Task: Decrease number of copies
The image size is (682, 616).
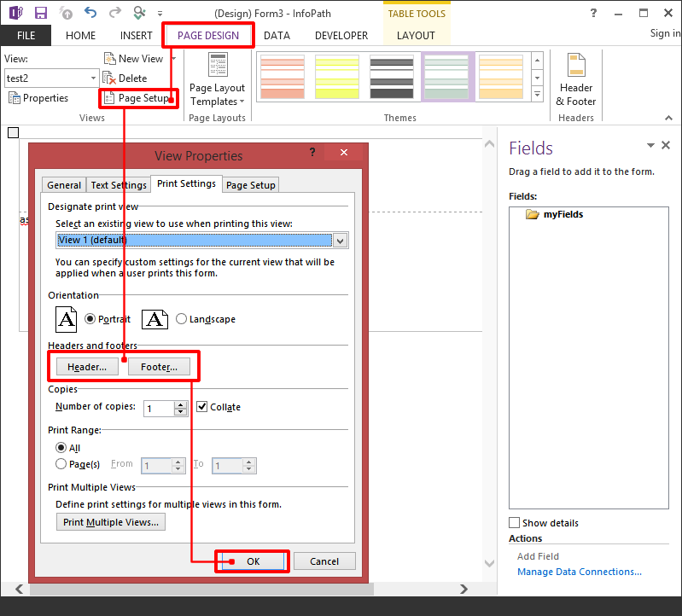Action: [180, 412]
